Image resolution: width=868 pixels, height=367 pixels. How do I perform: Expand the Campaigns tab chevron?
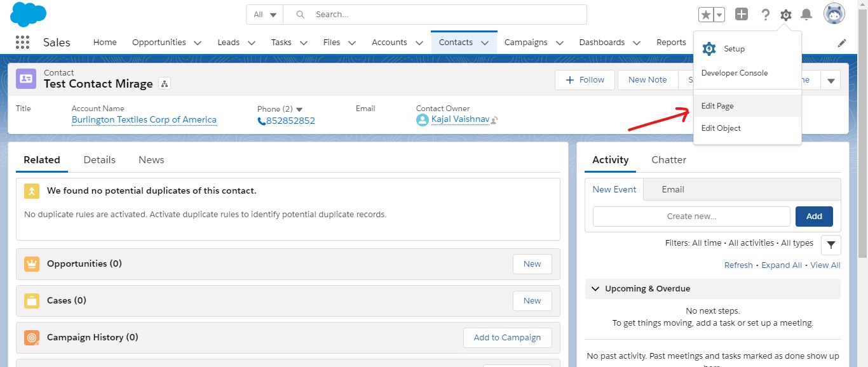point(560,43)
